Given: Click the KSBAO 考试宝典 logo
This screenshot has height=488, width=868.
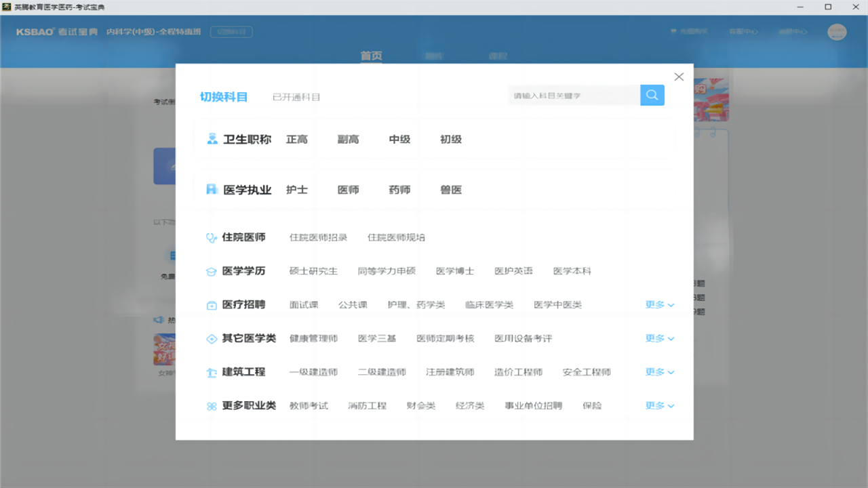Looking at the screenshot, I should coord(57,32).
